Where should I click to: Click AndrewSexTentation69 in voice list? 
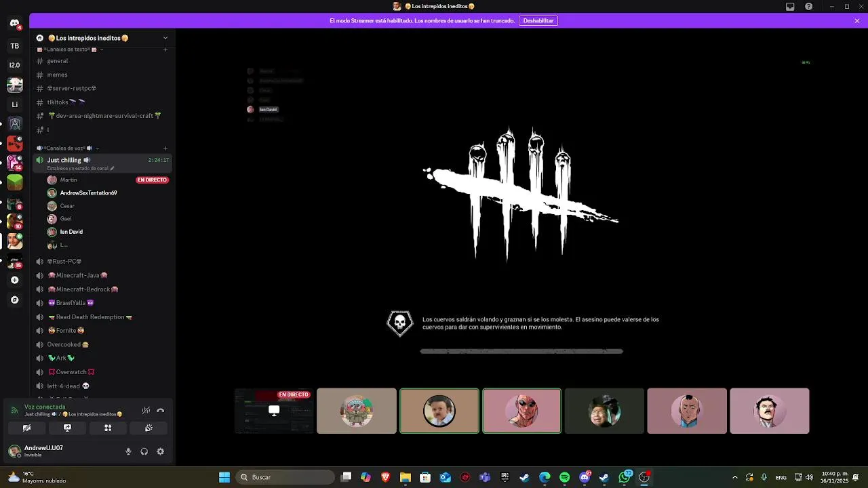click(88, 192)
